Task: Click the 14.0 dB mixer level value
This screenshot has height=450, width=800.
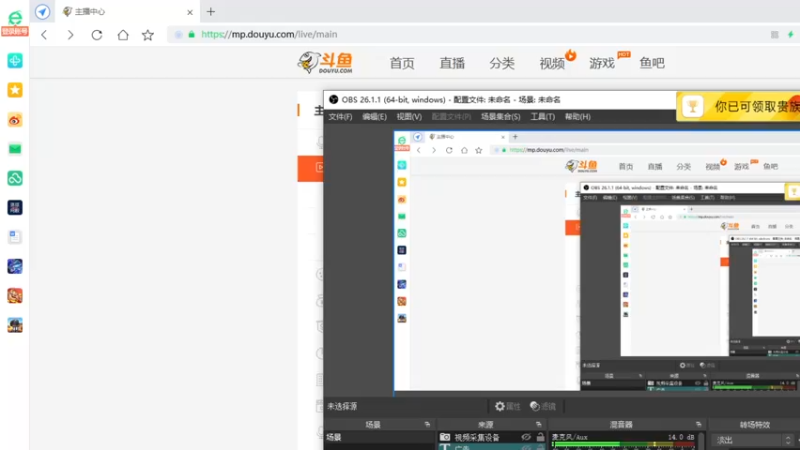Action: pyautogui.click(x=681, y=437)
